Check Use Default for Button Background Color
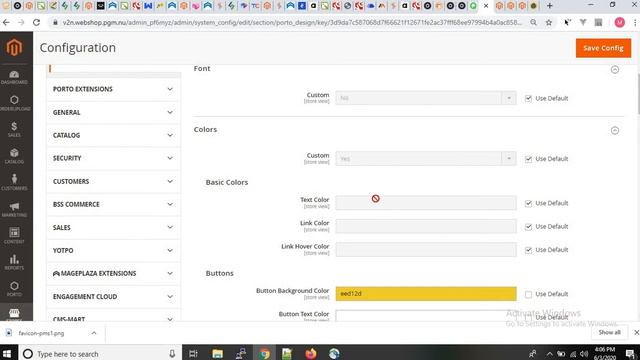640x360 pixels. [x=528, y=294]
